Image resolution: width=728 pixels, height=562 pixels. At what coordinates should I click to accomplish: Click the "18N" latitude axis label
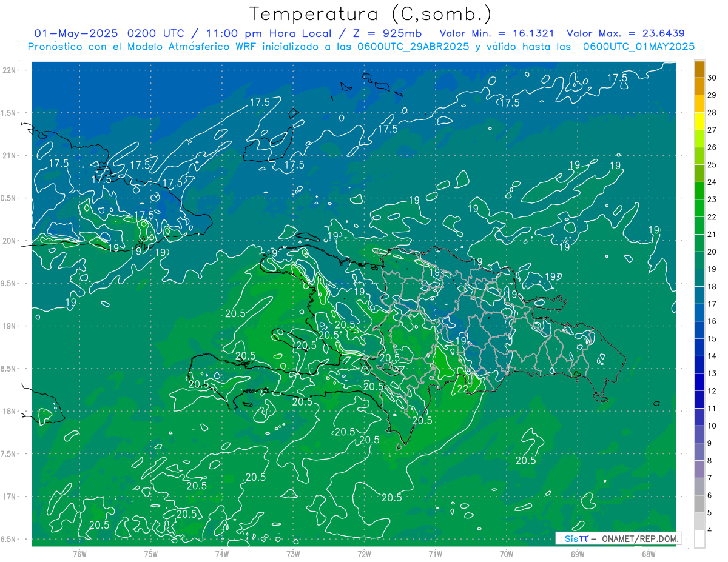[10, 412]
